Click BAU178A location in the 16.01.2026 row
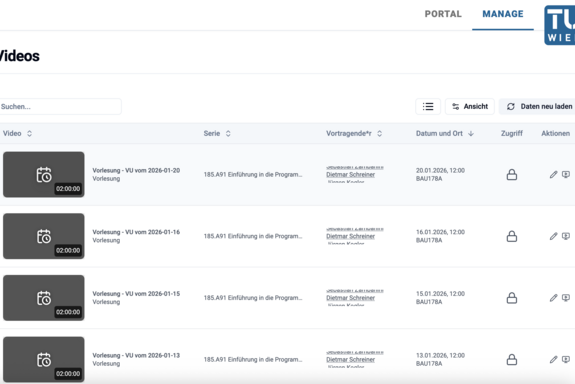 pos(429,240)
